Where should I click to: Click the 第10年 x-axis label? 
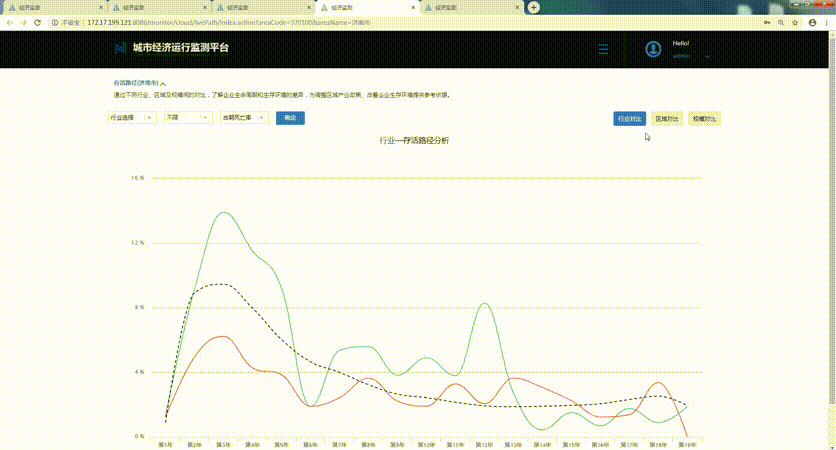point(426,445)
